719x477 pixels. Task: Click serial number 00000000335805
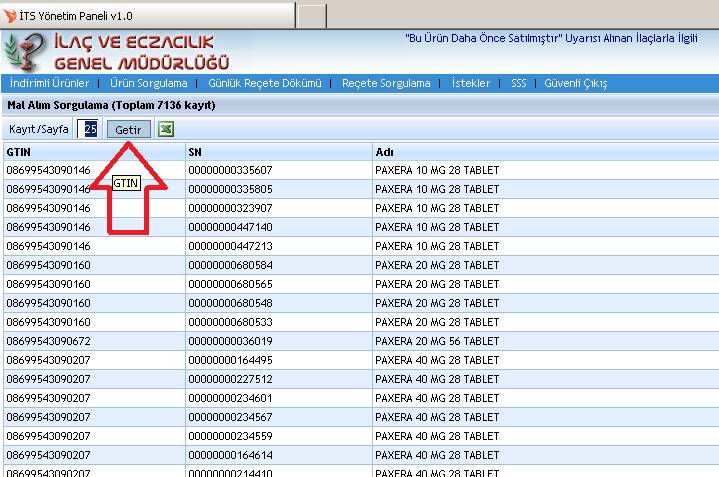coord(230,189)
